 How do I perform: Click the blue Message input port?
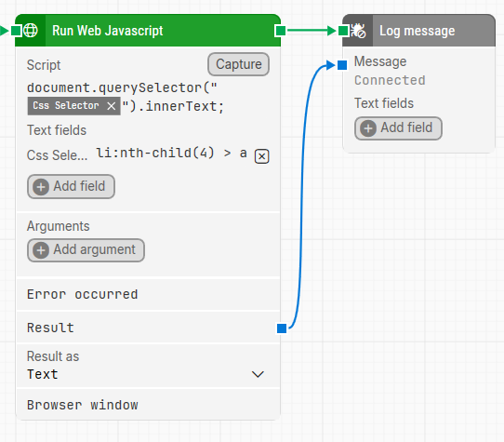pos(342,65)
